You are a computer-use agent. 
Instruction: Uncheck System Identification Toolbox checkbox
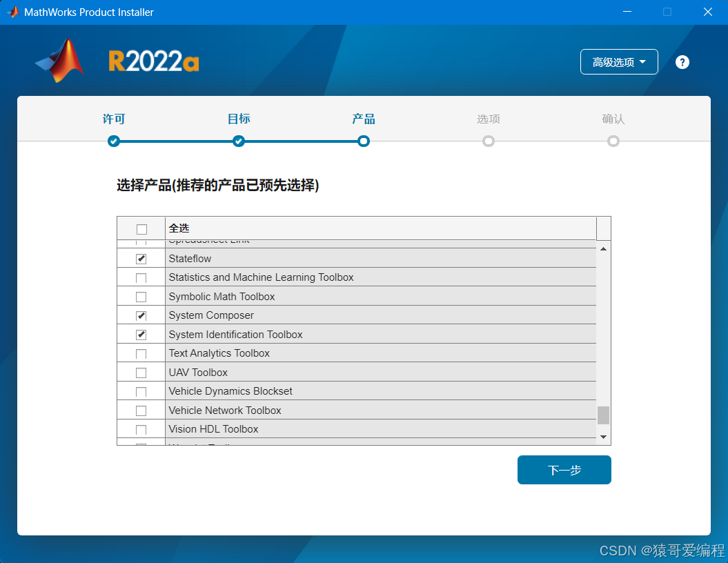141,335
